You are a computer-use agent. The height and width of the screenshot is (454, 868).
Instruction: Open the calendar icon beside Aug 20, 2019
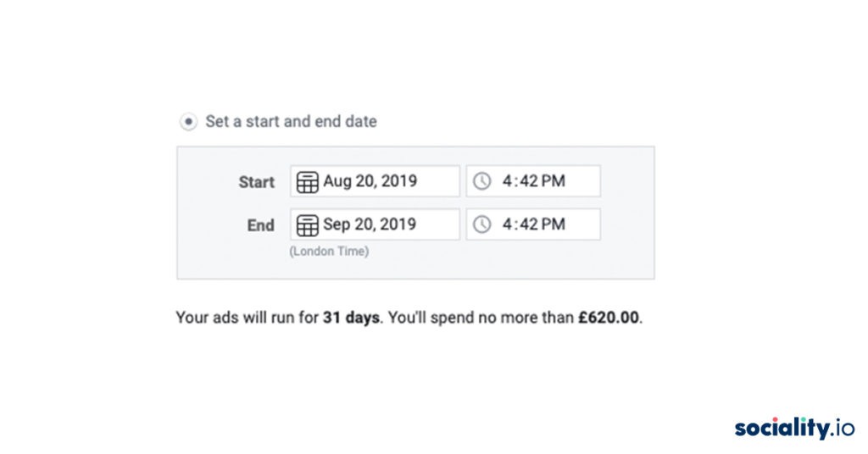(307, 181)
